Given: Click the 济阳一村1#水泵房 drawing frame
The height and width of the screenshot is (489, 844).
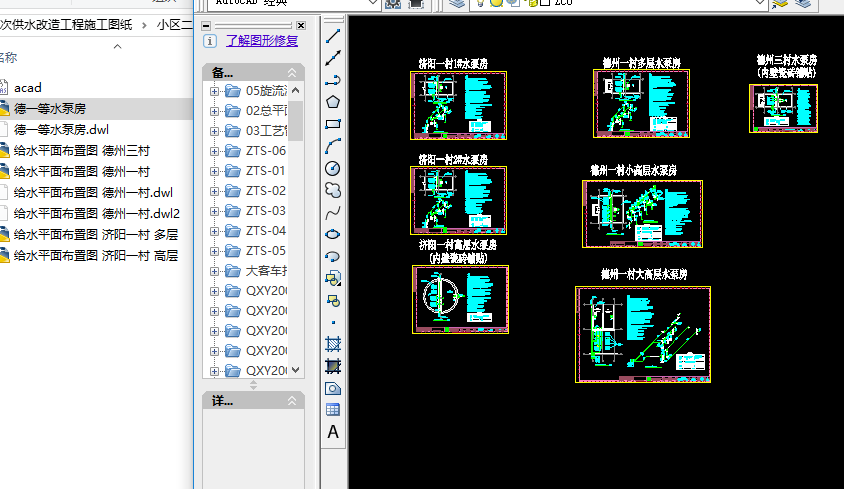Looking at the screenshot, I should pos(458,105).
